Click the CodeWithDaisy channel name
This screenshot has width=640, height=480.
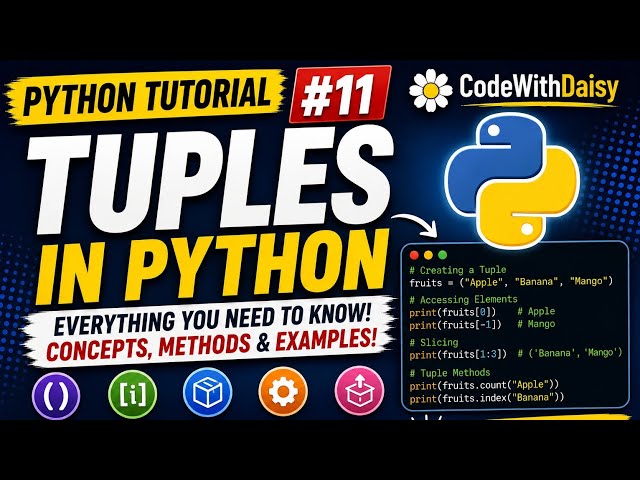pos(539,88)
